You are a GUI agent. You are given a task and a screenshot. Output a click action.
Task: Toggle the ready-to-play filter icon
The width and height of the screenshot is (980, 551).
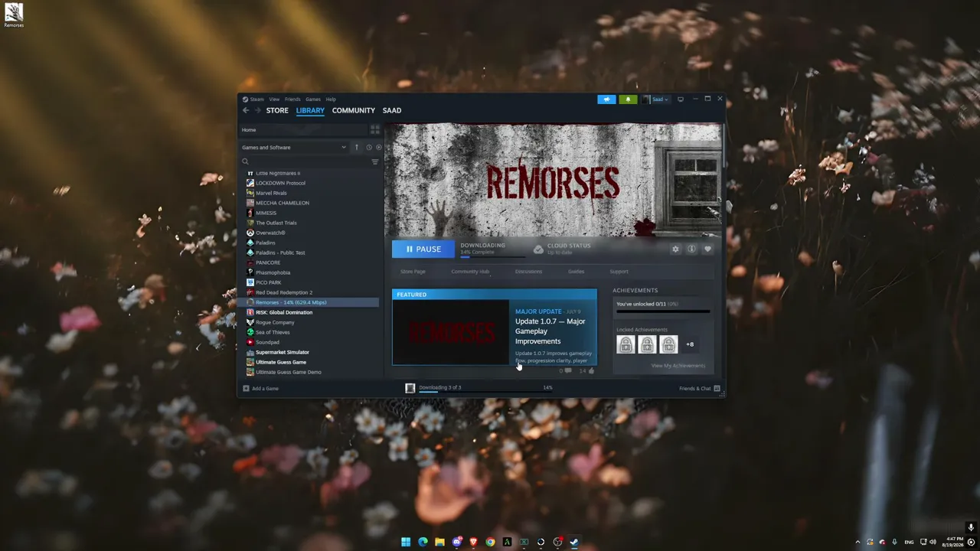tap(377, 147)
